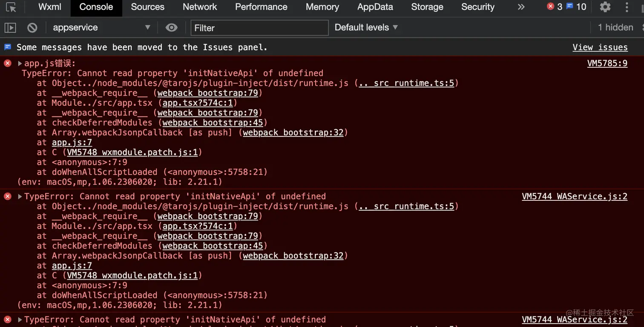Clear console with the ban icon

coord(32,28)
